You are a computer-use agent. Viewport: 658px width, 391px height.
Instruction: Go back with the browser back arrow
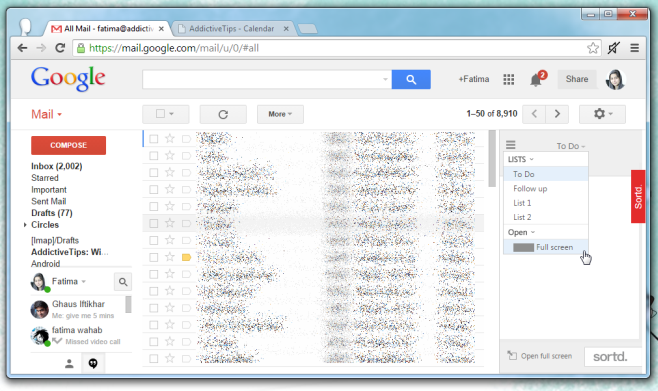22,48
